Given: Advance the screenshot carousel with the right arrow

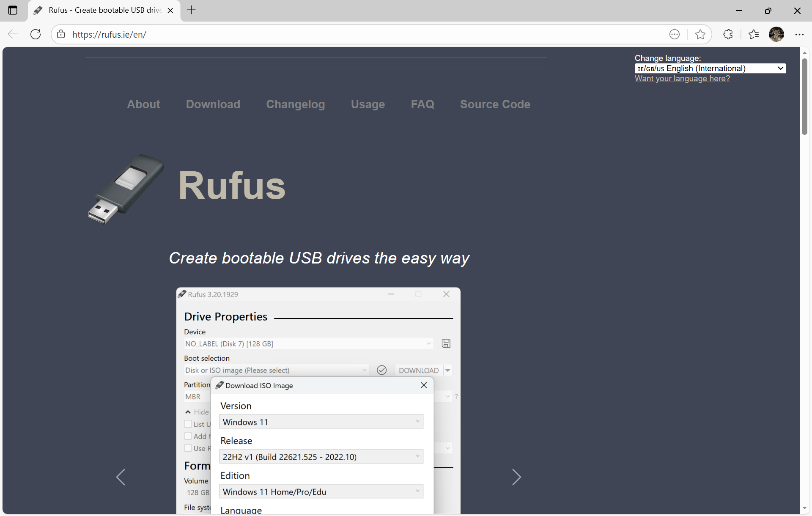Looking at the screenshot, I should [x=517, y=477].
